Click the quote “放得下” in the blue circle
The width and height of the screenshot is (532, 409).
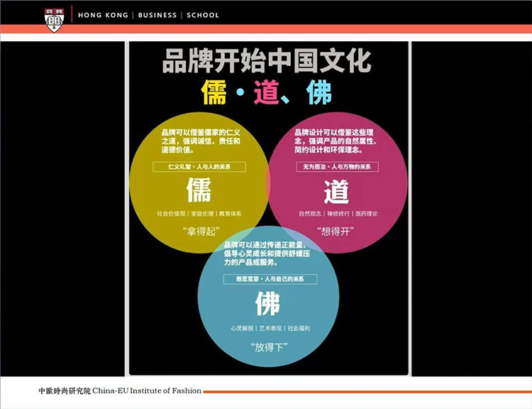pos(267,347)
